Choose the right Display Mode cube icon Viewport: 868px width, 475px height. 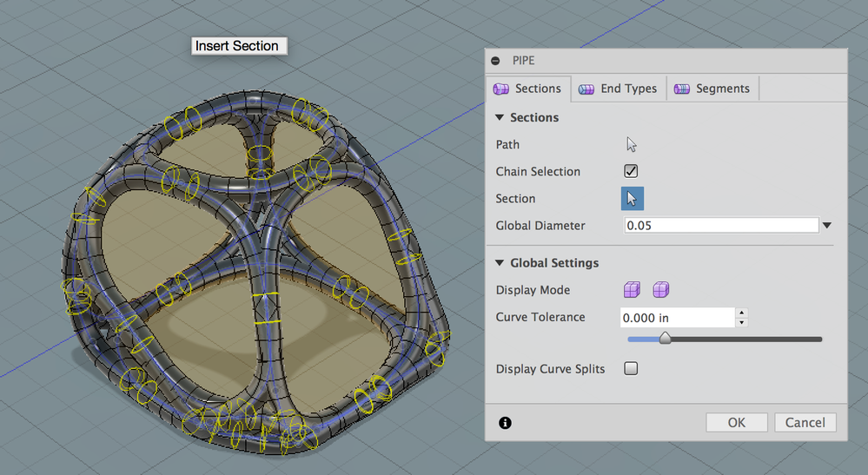tap(661, 290)
